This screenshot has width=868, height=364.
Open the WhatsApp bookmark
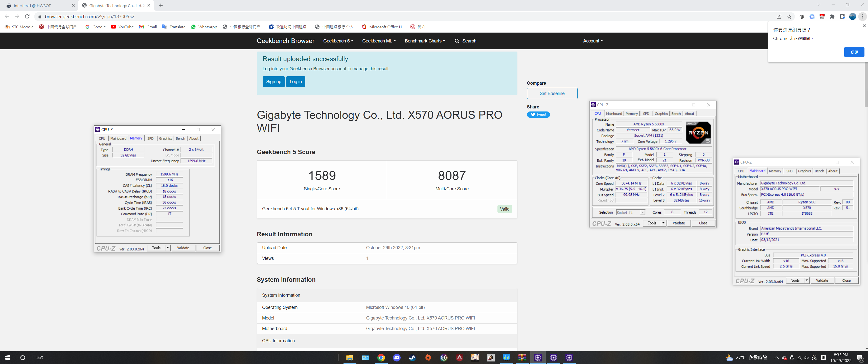pyautogui.click(x=204, y=27)
